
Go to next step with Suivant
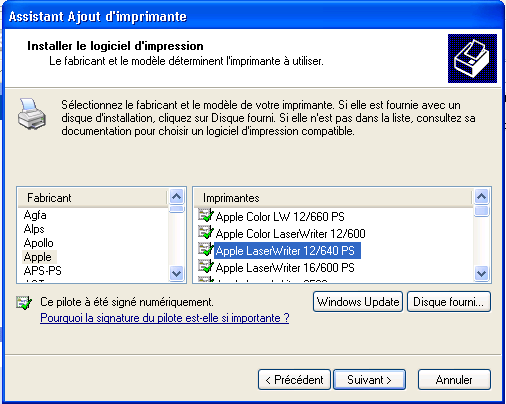coord(369,380)
